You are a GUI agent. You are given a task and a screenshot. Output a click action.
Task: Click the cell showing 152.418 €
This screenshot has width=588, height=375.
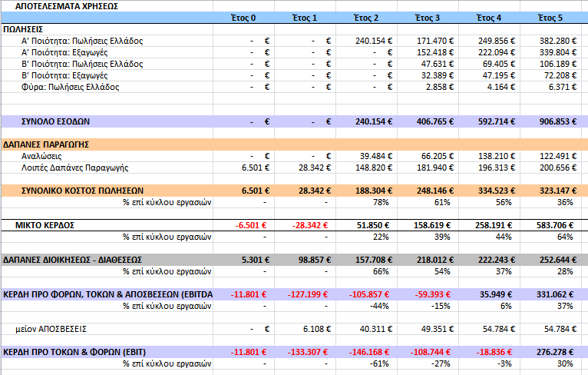click(x=435, y=52)
